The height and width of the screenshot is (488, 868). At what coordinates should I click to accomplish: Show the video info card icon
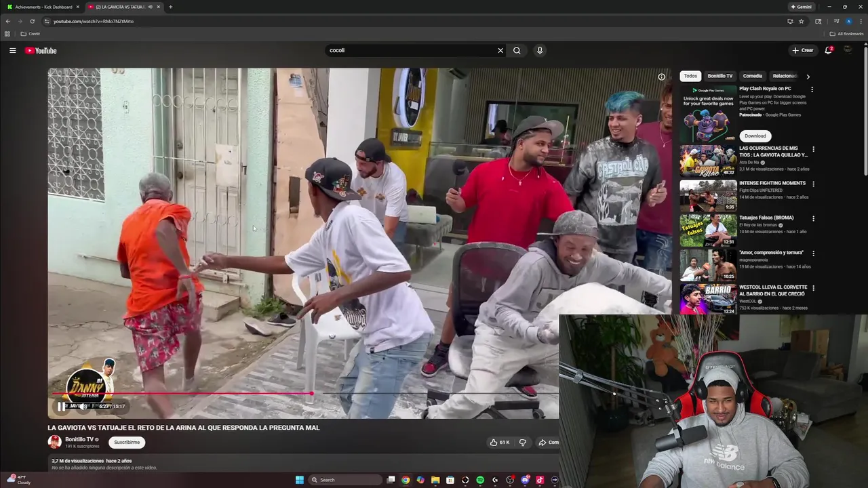tap(662, 77)
